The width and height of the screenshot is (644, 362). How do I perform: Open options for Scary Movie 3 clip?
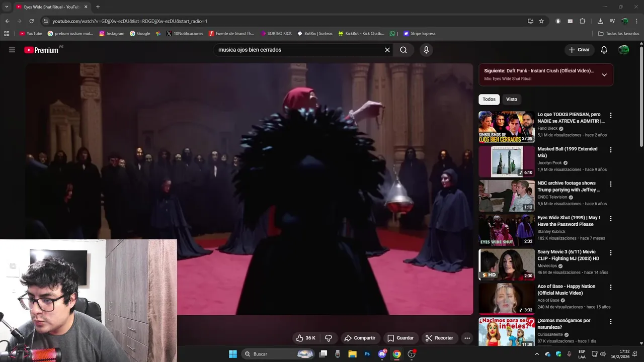(x=611, y=253)
